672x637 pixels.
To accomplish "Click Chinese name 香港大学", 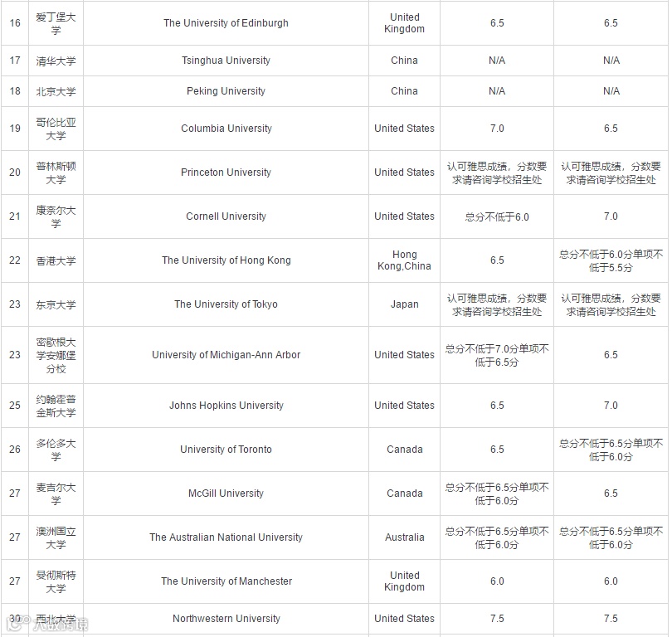I will [x=56, y=261].
